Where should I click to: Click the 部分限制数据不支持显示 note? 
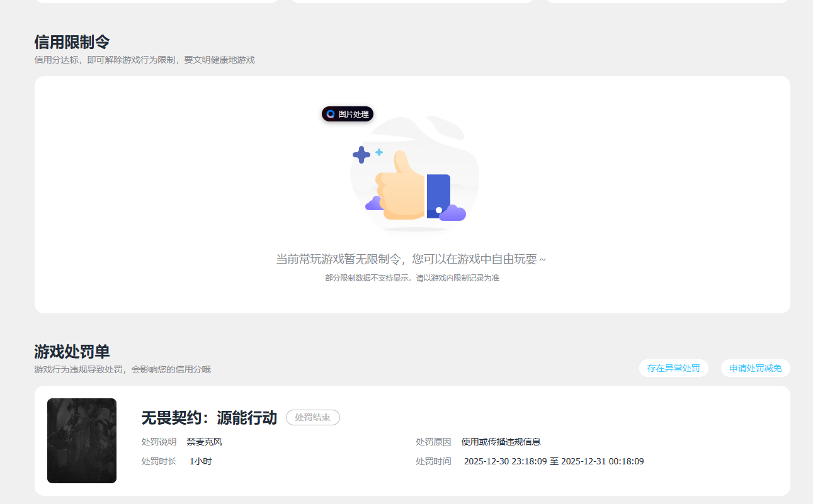pos(412,277)
